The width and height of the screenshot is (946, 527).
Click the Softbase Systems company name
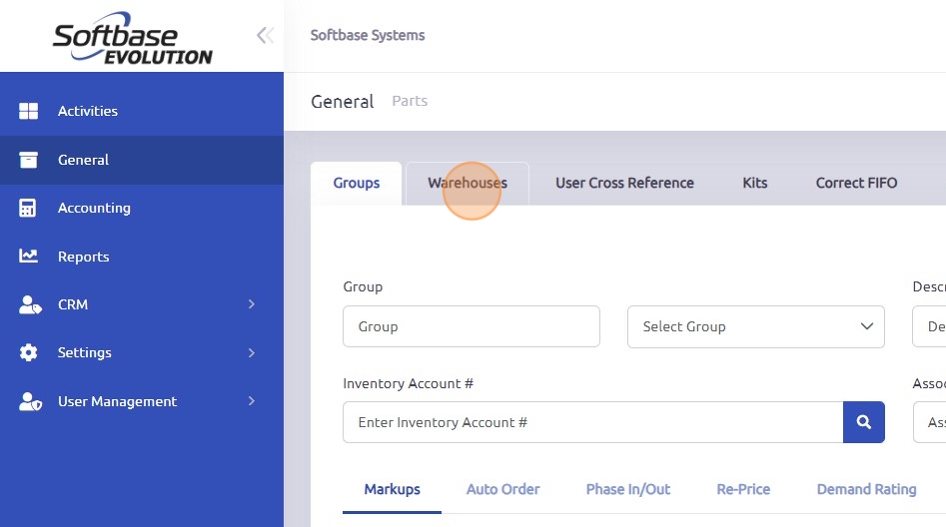click(367, 36)
